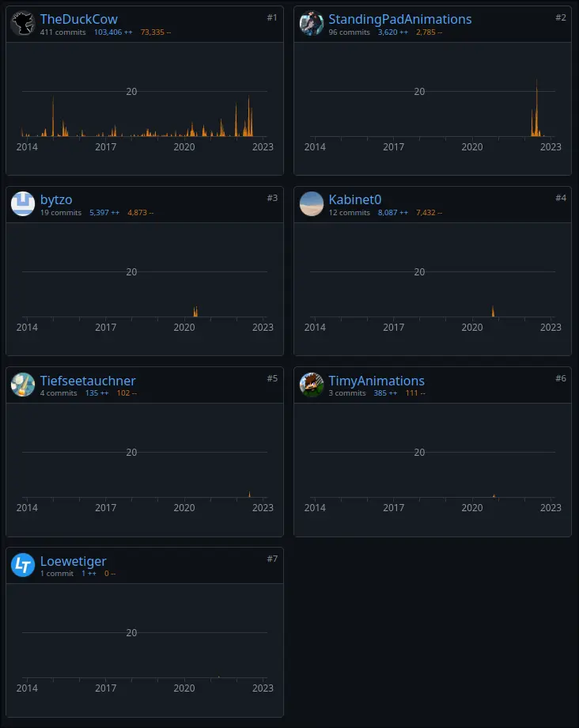View Kabinet0's 12 commits
579x728 pixels.
[349, 213]
